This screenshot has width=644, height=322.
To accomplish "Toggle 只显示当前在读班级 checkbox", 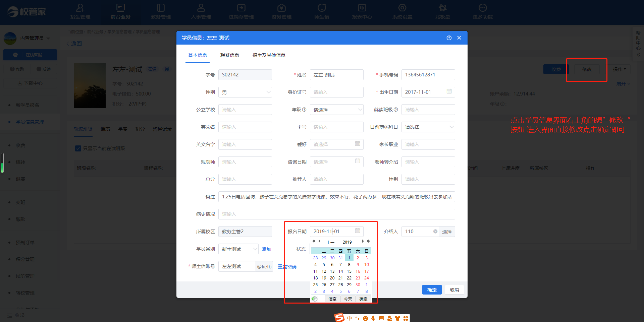I will 78,148.
